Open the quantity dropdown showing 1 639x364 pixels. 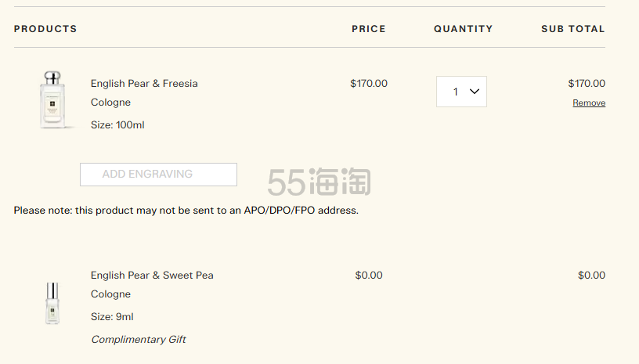[461, 92]
